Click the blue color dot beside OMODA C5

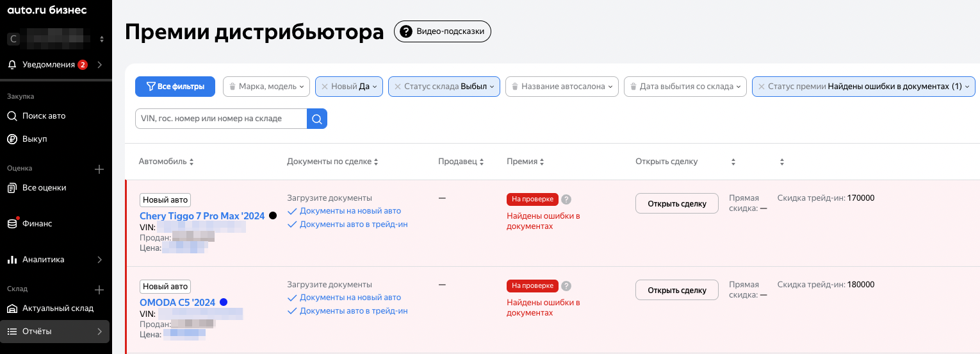(x=224, y=302)
